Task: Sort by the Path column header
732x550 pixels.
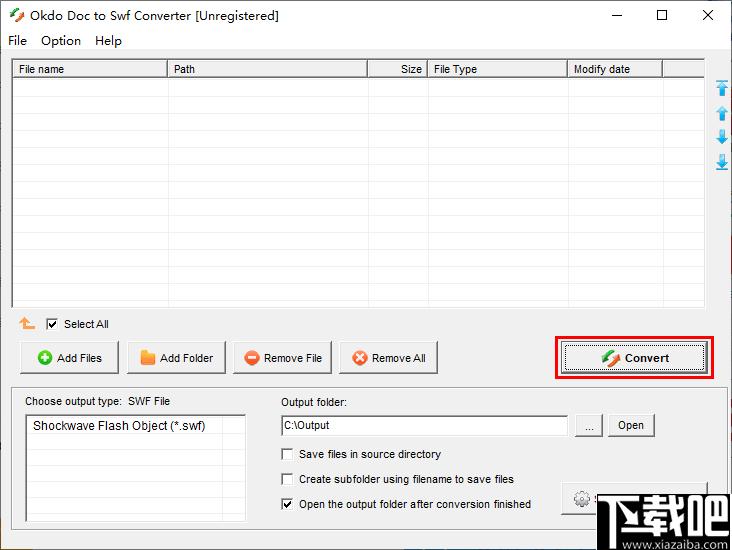Action: pos(267,69)
